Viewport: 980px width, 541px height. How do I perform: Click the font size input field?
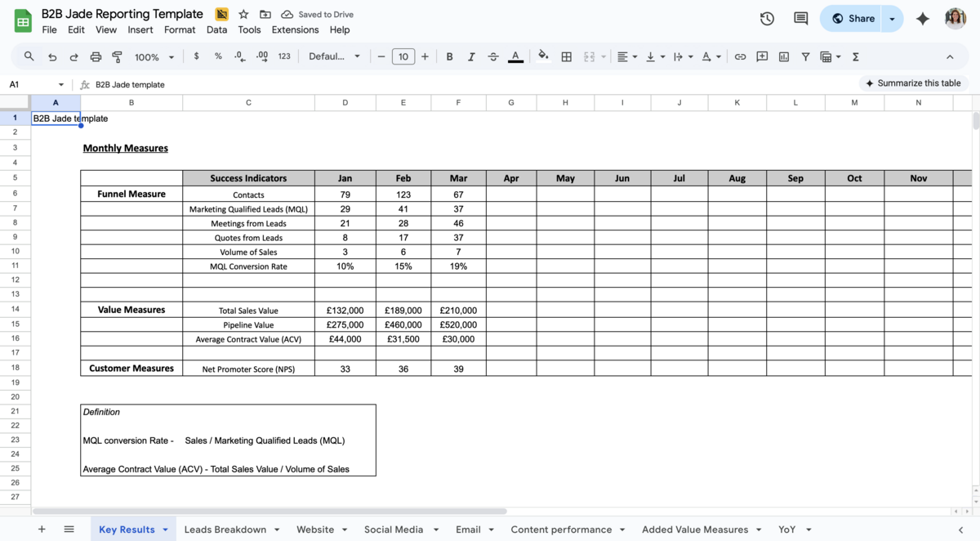403,56
